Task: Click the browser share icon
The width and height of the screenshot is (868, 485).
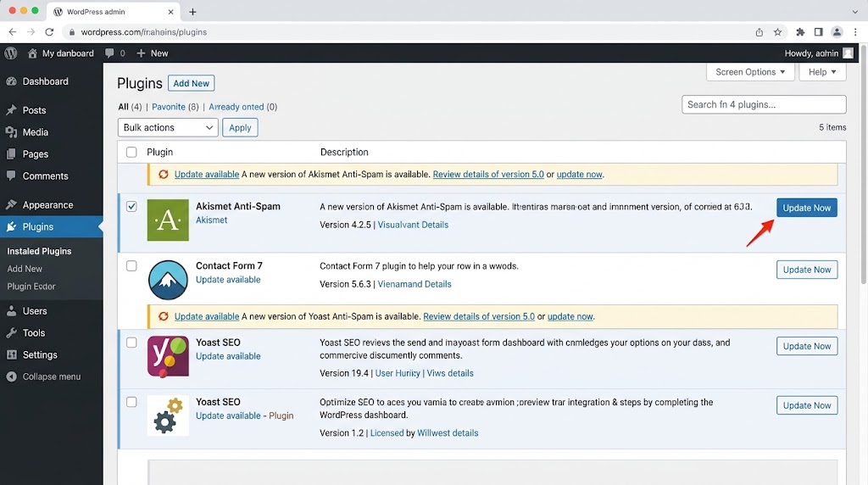Action: click(x=759, y=32)
